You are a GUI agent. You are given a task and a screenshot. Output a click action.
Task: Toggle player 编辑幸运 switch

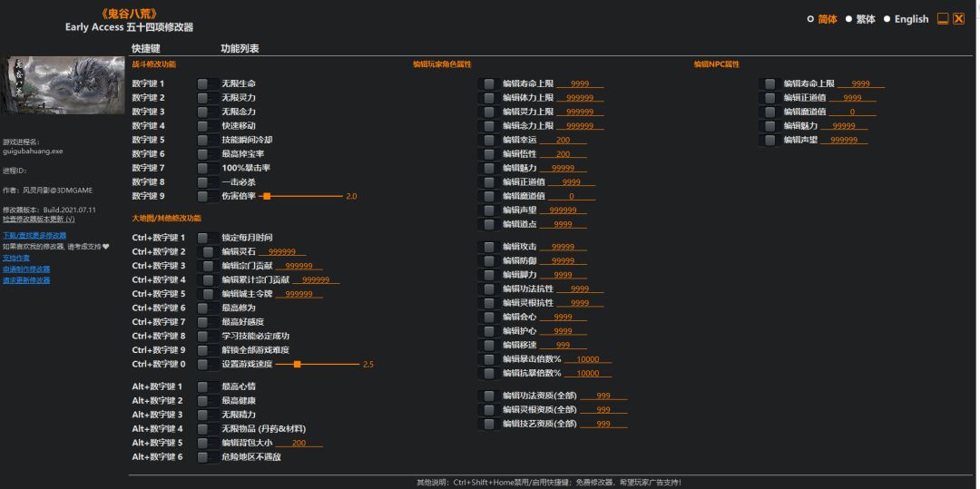click(489, 140)
